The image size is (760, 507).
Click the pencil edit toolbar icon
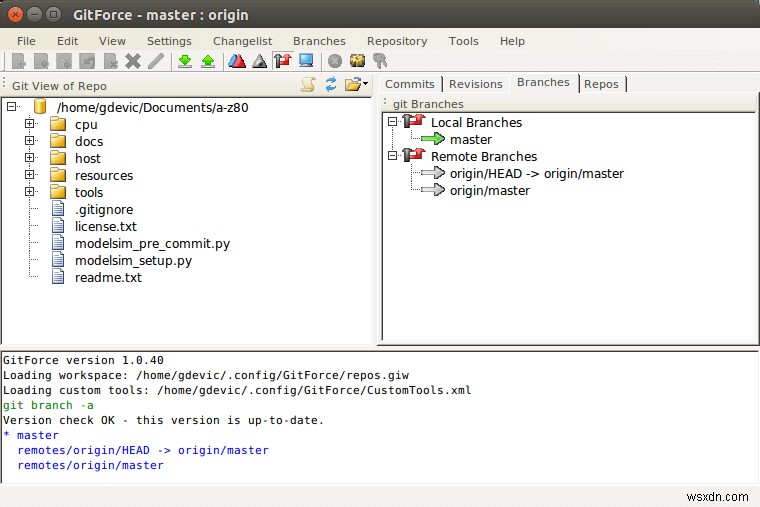click(x=156, y=61)
